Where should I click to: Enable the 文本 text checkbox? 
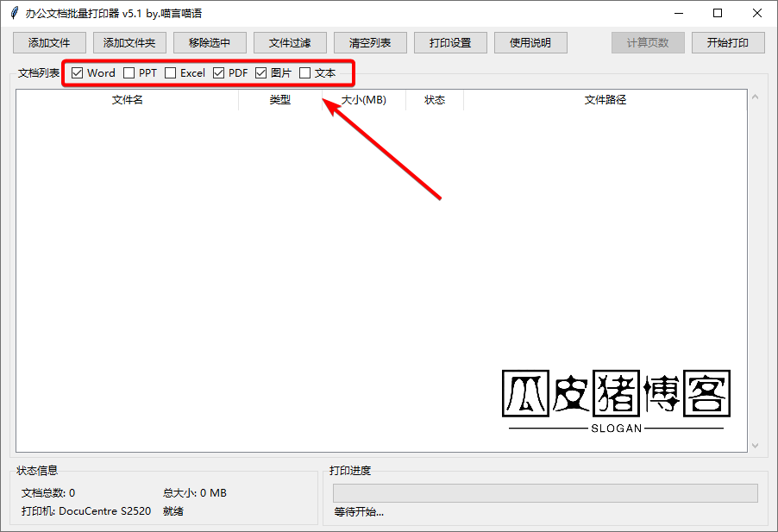(x=304, y=73)
